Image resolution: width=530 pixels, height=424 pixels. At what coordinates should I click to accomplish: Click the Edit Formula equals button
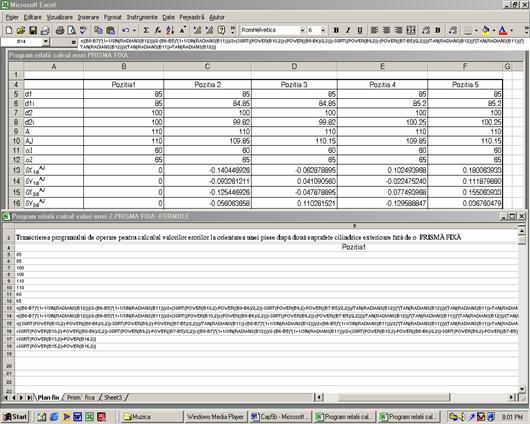click(73, 42)
